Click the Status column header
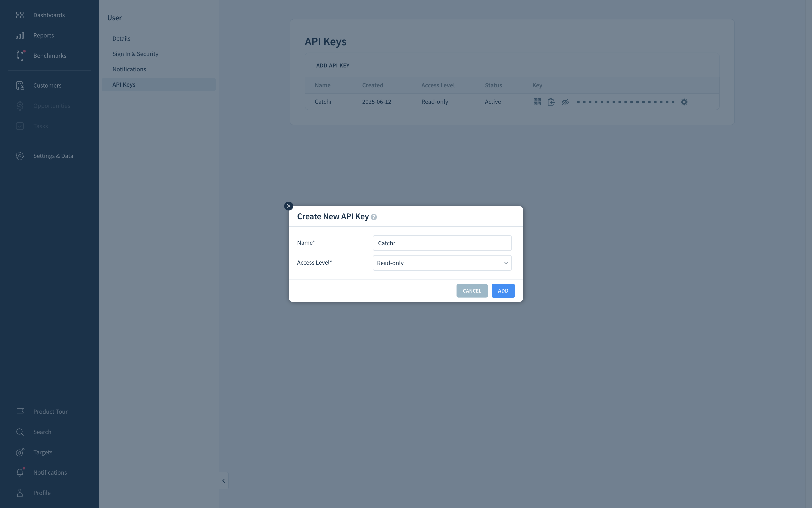This screenshot has width=812, height=508. pyautogui.click(x=493, y=85)
